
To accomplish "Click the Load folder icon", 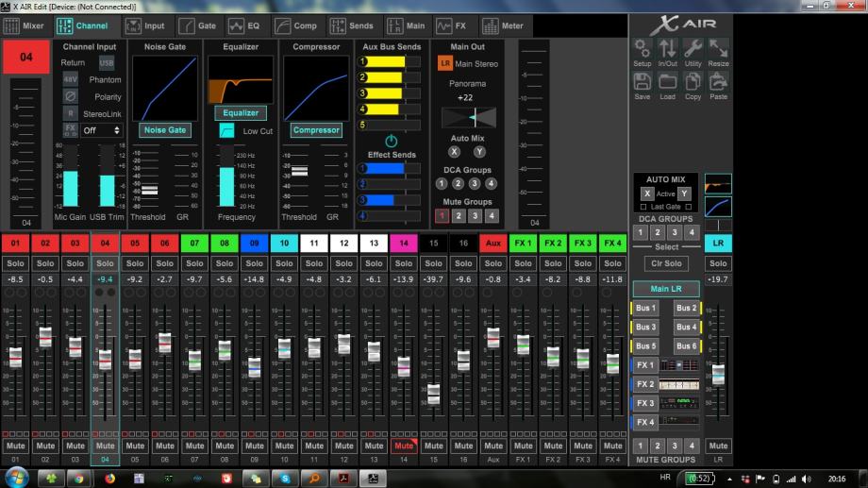I will (667, 83).
